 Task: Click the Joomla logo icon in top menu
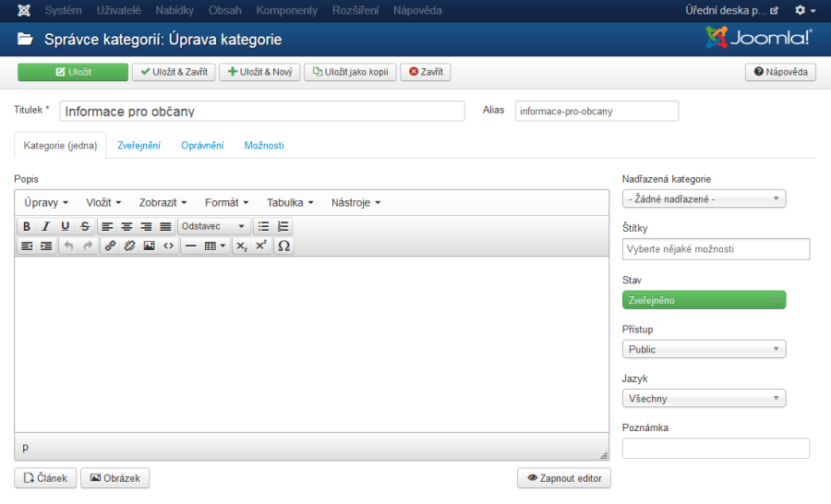click(x=24, y=10)
